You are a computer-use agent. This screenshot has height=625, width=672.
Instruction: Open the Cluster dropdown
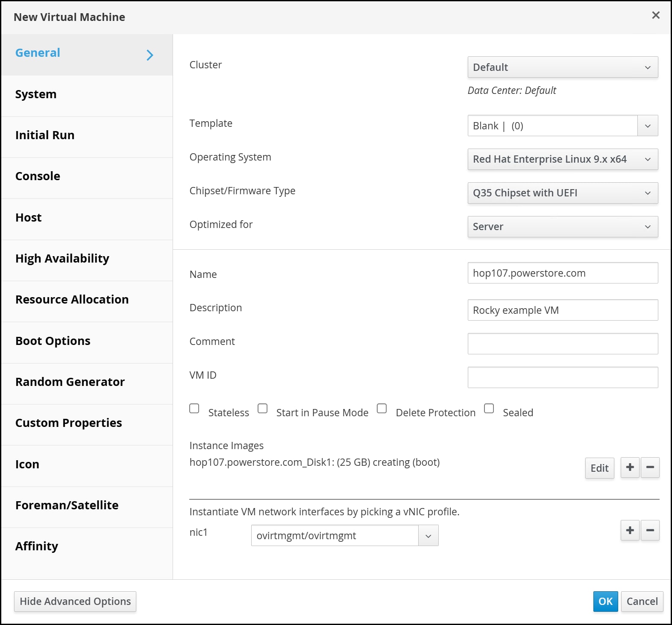click(x=563, y=67)
